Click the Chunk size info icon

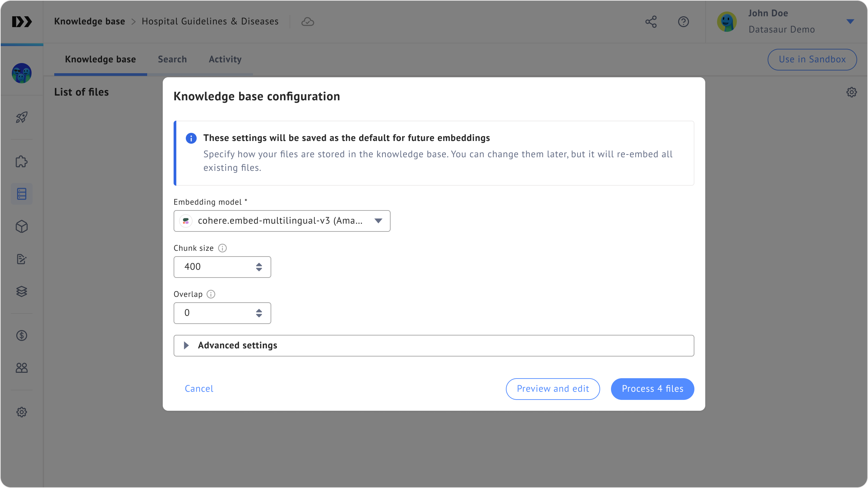pos(222,248)
